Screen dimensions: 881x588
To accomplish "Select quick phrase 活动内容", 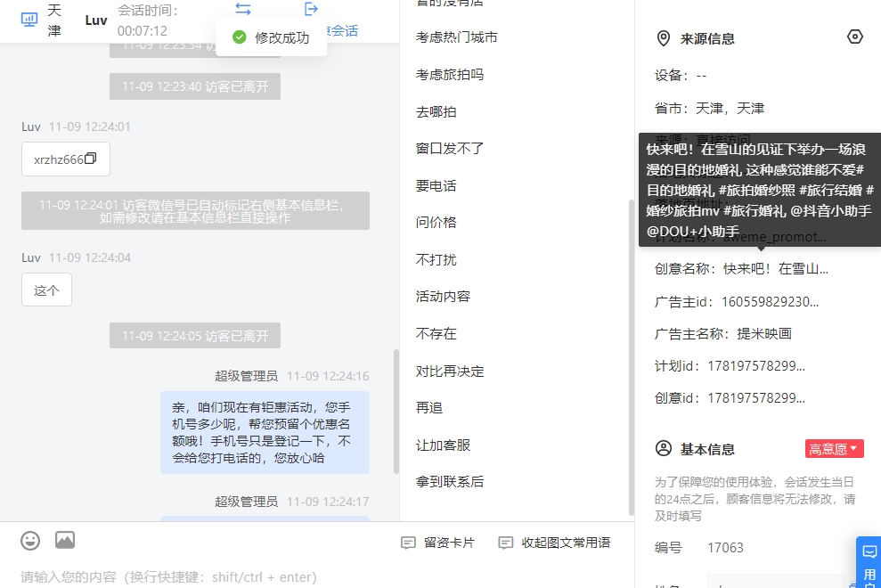I will pos(443,297).
